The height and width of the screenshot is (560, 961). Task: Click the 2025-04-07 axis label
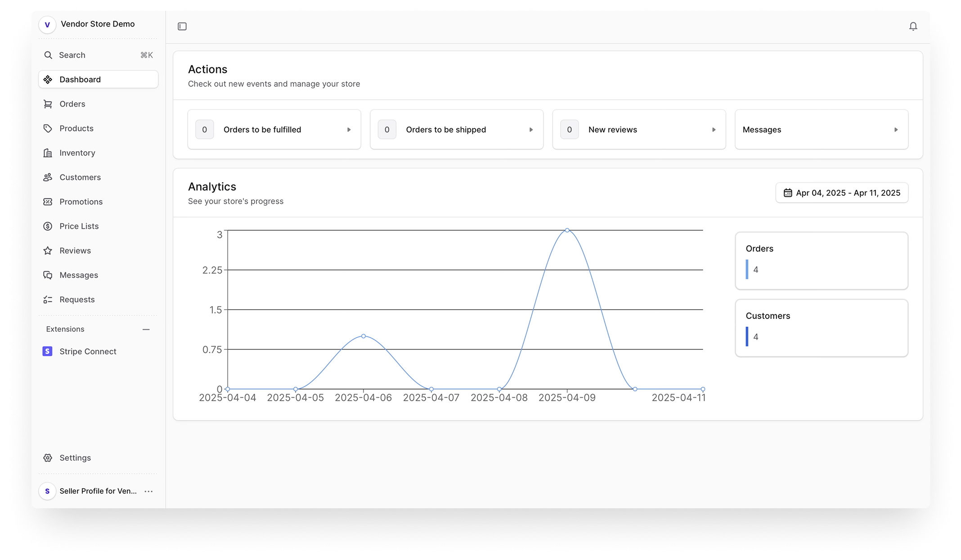click(431, 398)
